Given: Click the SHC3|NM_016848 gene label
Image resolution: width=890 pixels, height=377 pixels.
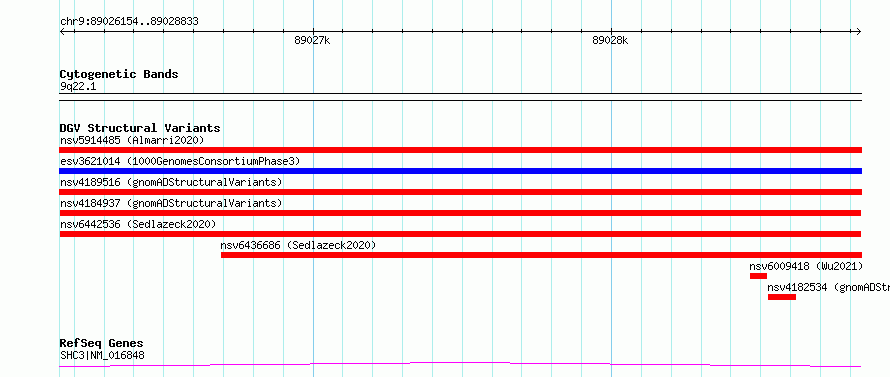Looking at the screenshot, I should click(102, 355).
